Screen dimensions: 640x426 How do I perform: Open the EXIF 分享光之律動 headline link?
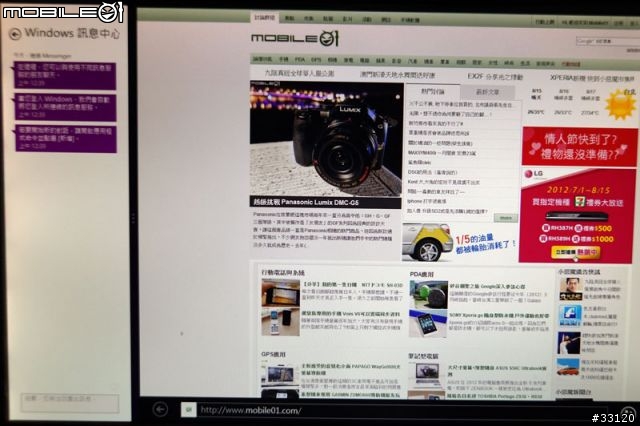[x=495, y=76]
